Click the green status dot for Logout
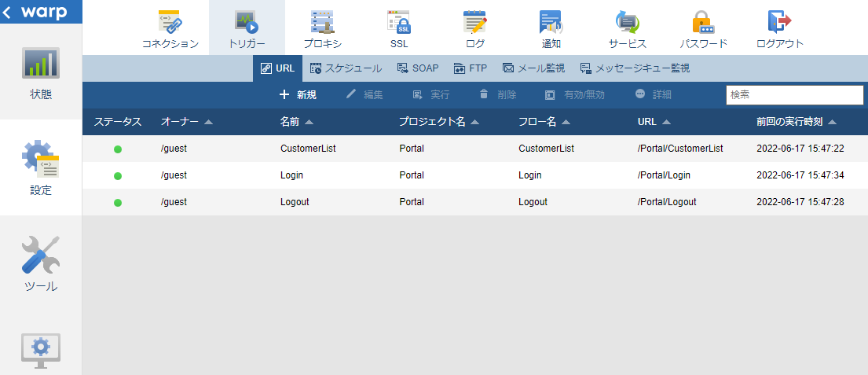The height and width of the screenshot is (375, 868). point(117,203)
